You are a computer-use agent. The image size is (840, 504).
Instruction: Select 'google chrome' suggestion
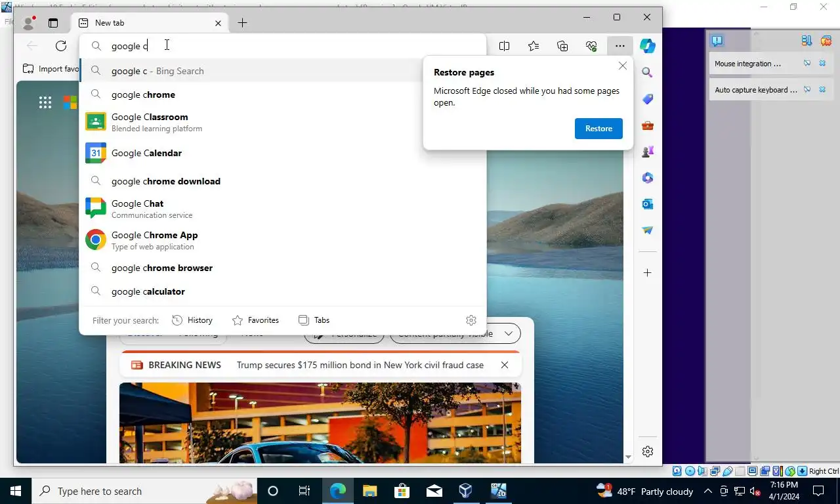tap(283, 94)
